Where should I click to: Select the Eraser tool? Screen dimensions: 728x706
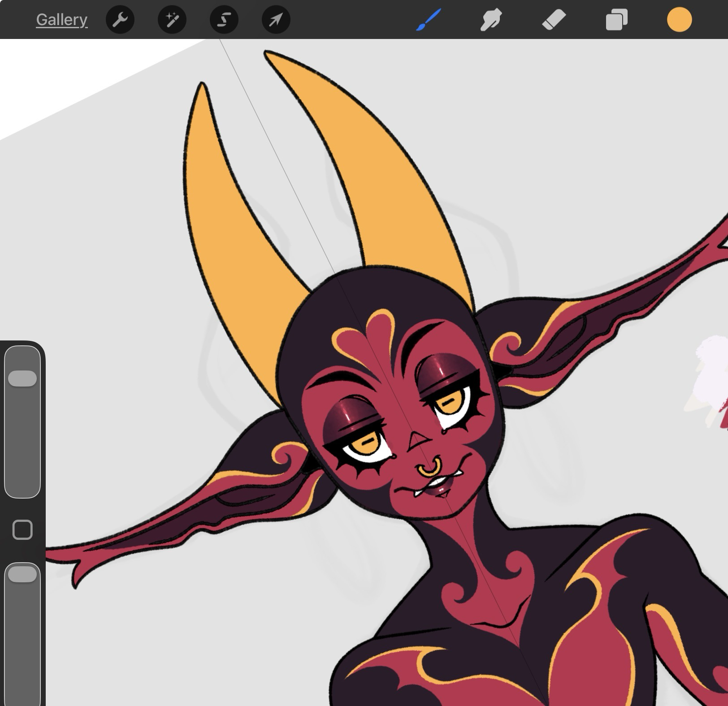coord(554,20)
